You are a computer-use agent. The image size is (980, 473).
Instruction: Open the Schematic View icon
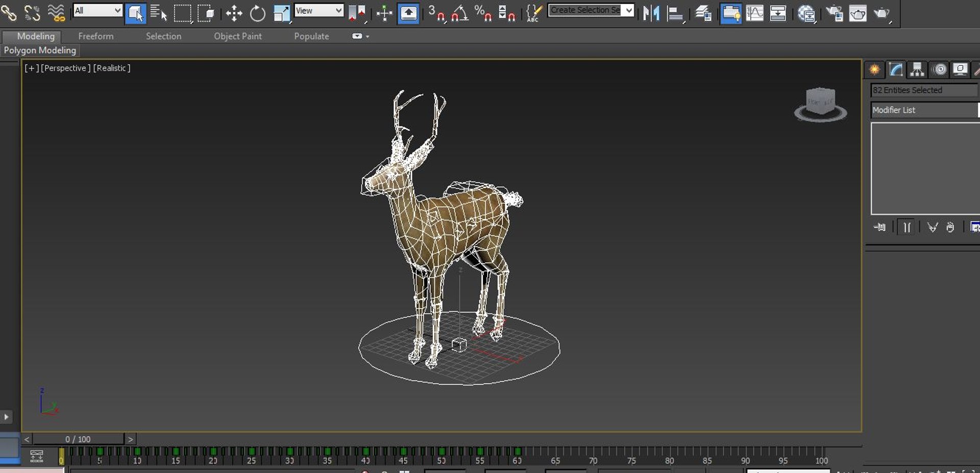[778, 13]
